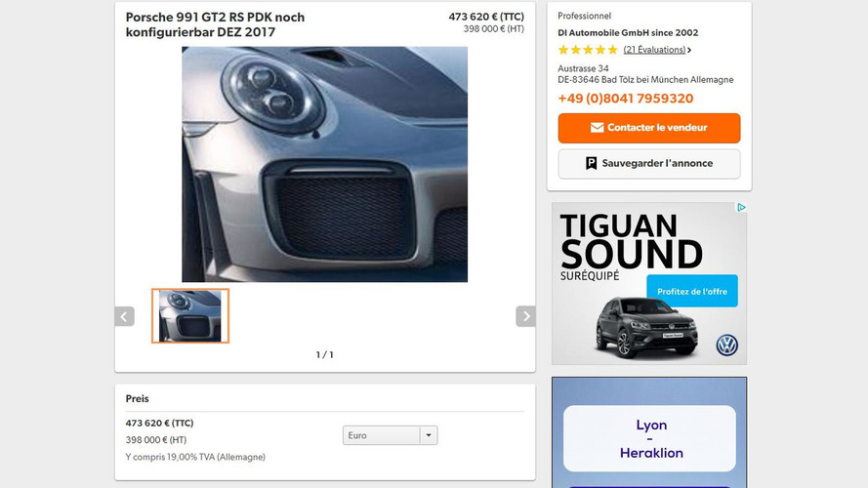The image size is (868, 488).
Task: Click the dealer name DI Automobile GmbH since 2002
Action: click(x=628, y=32)
